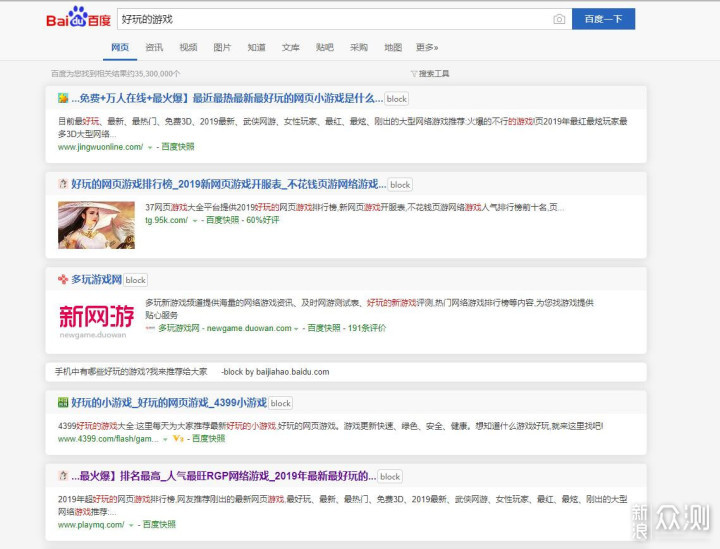Open the 地图 tab
The width and height of the screenshot is (720, 549).
click(x=393, y=47)
